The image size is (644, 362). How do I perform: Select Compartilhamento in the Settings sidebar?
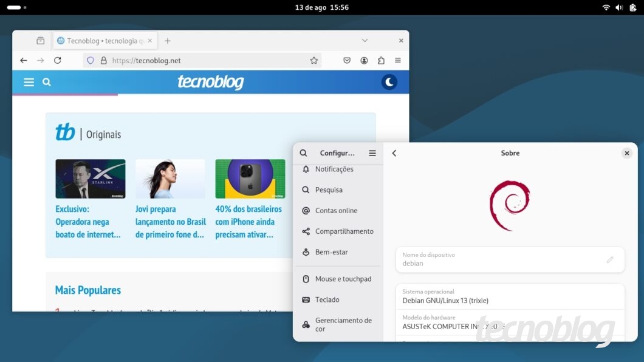(344, 231)
